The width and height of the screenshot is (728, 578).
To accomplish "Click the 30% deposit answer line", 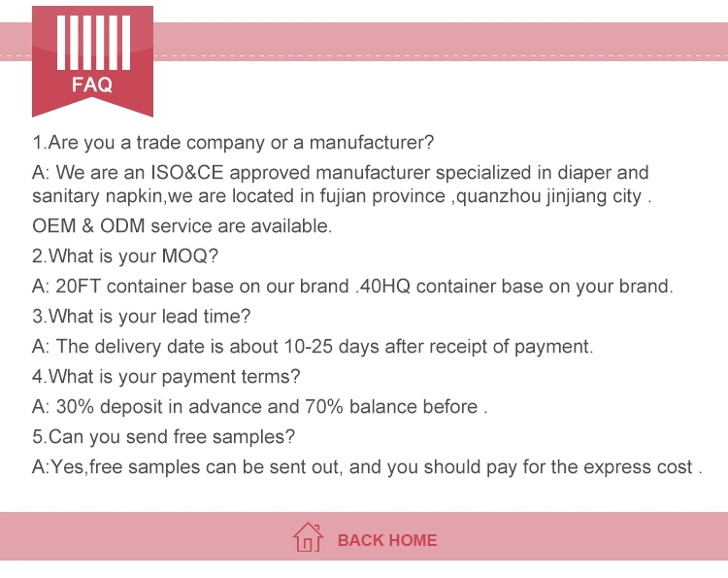I will (259, 407).
